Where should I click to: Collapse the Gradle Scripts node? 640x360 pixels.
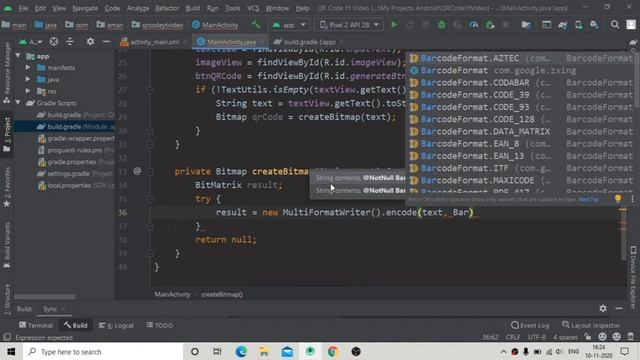(18, 103)
